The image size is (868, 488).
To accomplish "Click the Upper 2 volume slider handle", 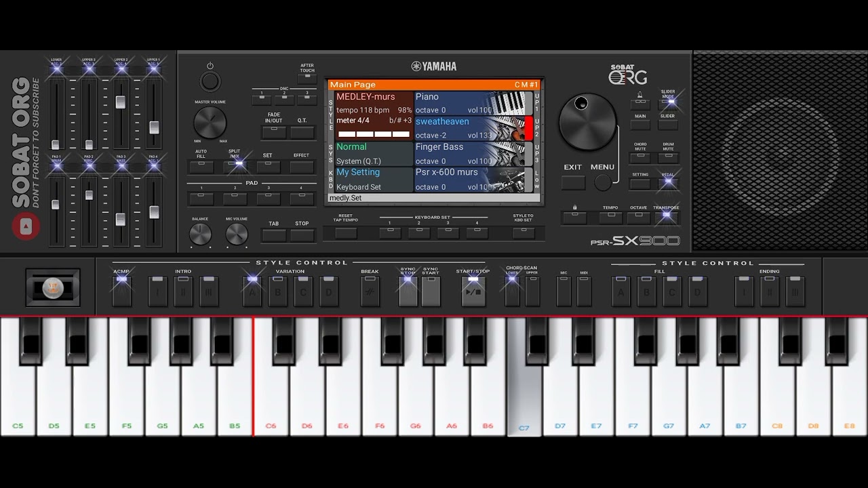I will pyautogui.click(x=121, y=102).
